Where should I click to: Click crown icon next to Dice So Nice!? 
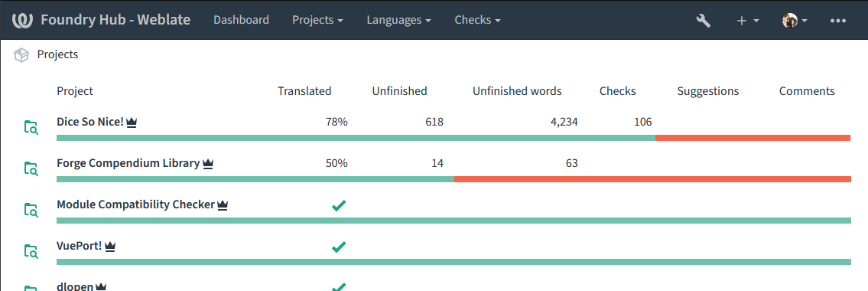[132, 123]
